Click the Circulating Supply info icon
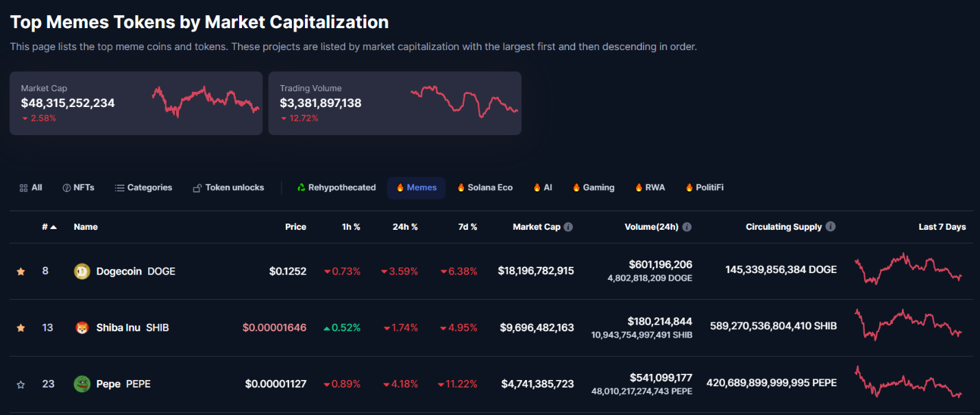 tap(831, 226)
